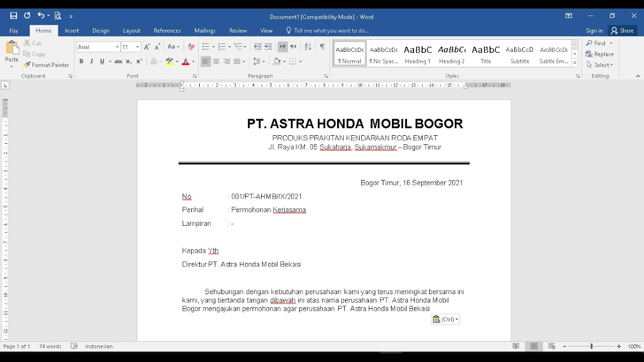Viewport: 644px width, 362px height.
Task: Open the font size dropdown showing 11
Action: [138, 47]
